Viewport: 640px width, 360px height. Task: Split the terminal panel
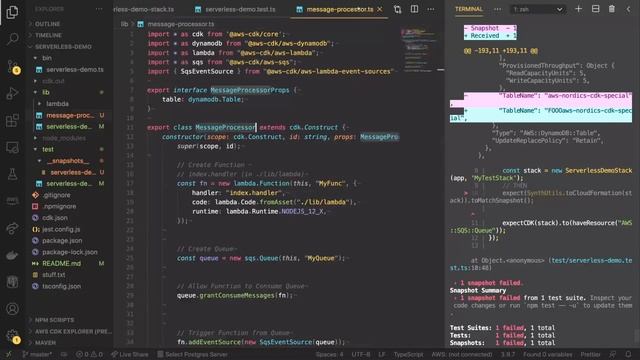pyautogui.click(x=596, y=9)
